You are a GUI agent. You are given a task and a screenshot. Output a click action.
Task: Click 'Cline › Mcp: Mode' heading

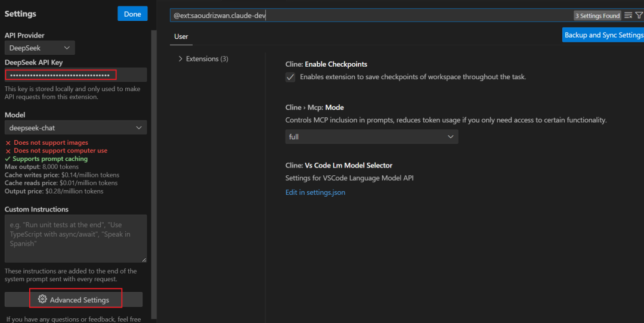[315, 107]
